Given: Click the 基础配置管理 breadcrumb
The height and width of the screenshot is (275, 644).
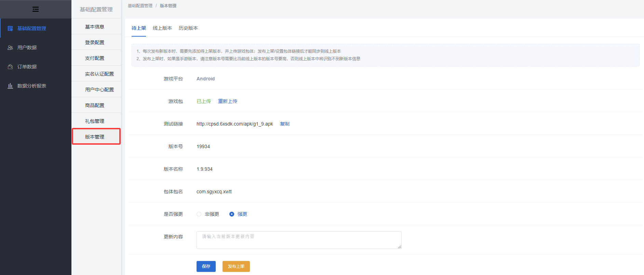Looking at the screenshot, I should tap(140, 6).
